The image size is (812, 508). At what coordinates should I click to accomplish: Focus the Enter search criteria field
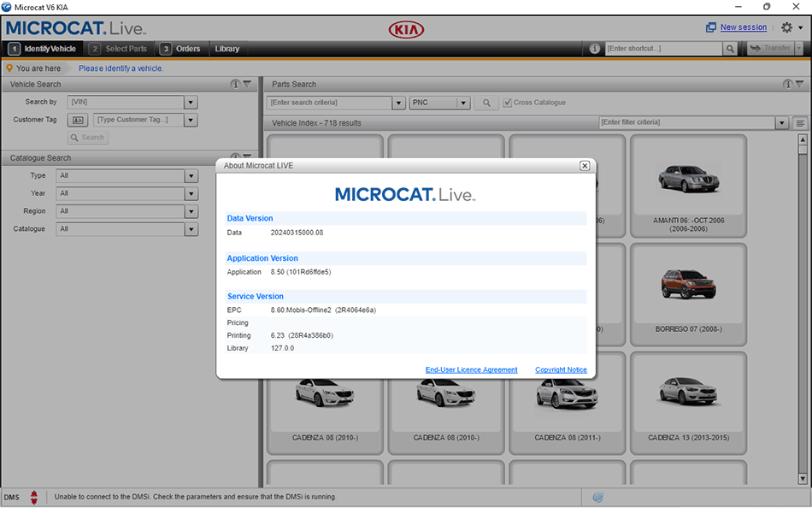(x=329, y=103)
